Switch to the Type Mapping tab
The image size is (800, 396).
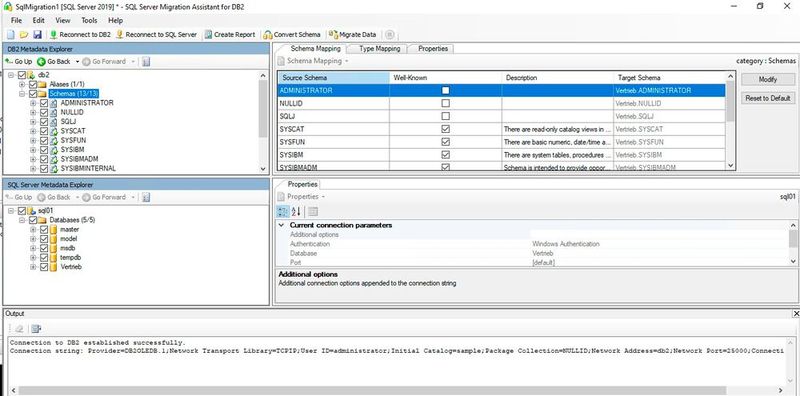point(379,48)
